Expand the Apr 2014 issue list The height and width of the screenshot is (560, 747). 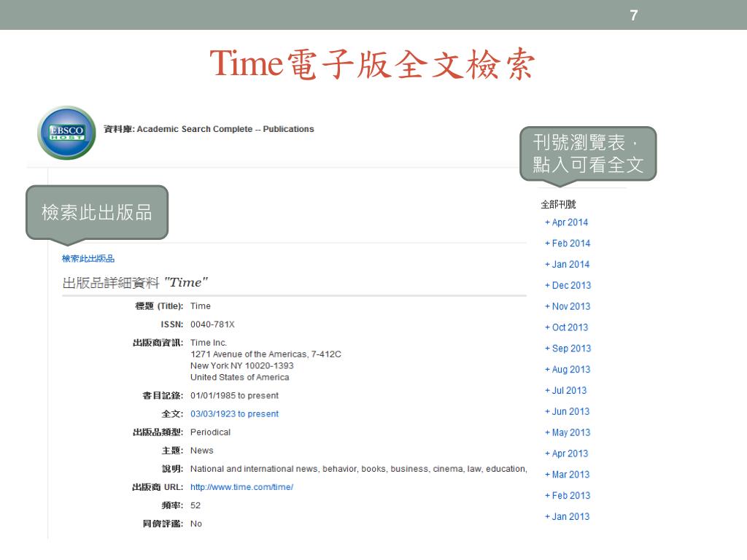566,222
